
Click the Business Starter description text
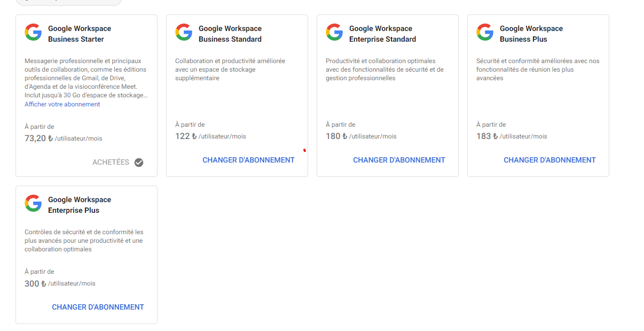[85, 78]
